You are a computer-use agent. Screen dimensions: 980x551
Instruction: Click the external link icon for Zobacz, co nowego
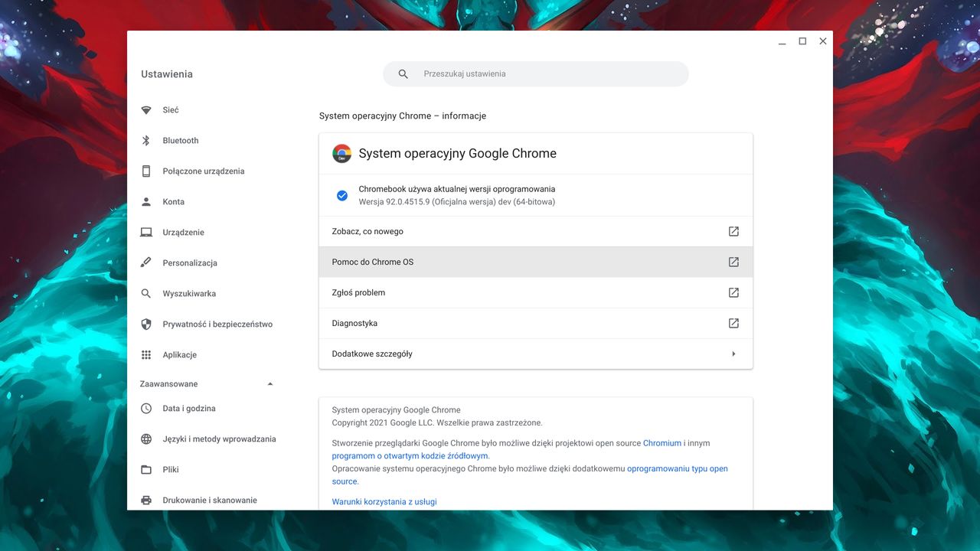pos(733,231)
